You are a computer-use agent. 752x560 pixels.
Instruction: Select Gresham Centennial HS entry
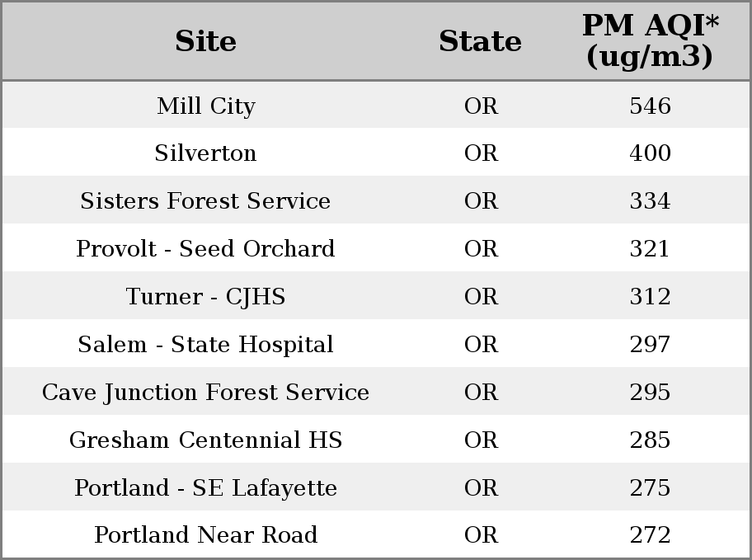coord(205,440)
